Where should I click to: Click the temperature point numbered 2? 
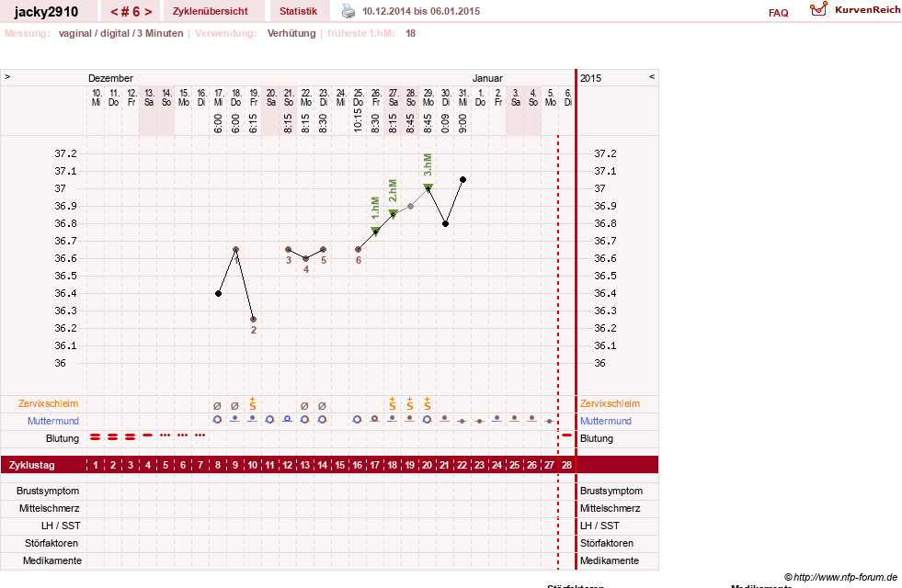(x=253, y=320)
